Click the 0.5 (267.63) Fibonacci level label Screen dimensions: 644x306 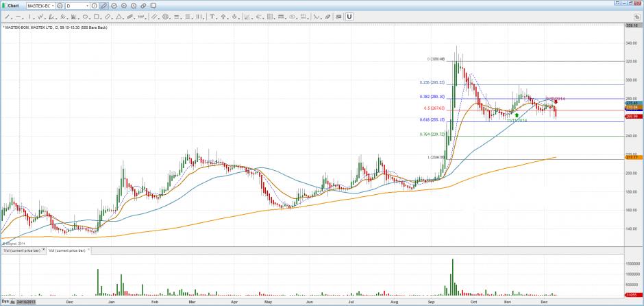434,108
